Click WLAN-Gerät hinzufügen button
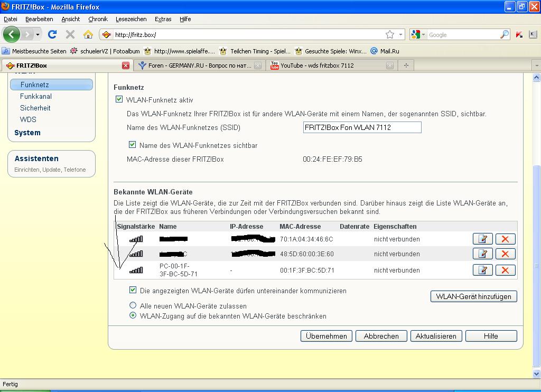The width and height of the screenshot is (541, 392). (x=474, y=296)
